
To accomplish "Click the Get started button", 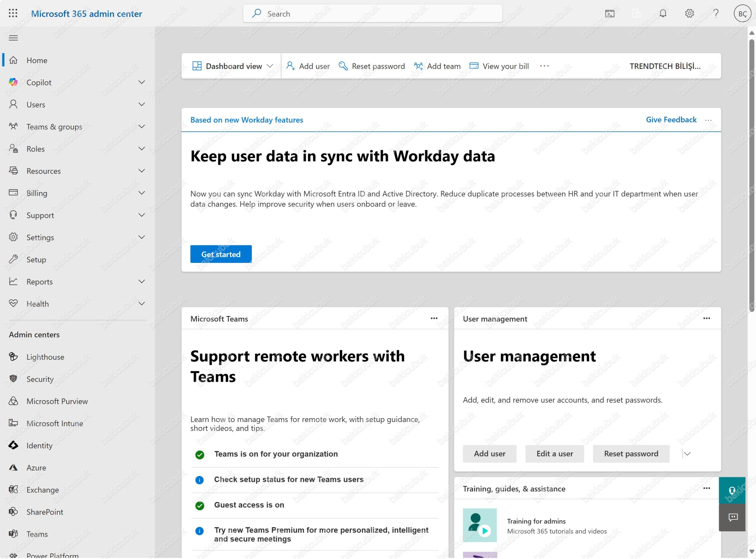I will click(221, 255).
